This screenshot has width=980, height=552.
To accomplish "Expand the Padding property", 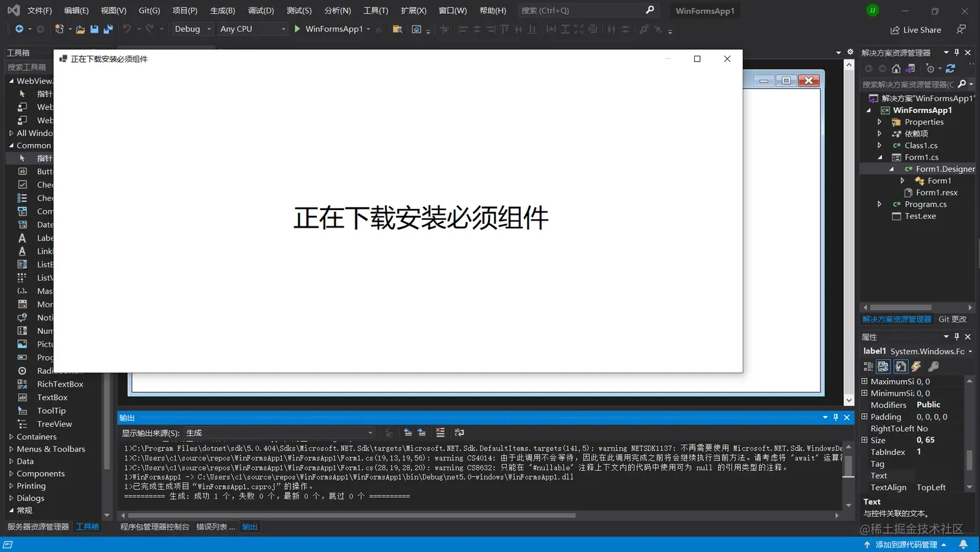I will coord(865,416).
